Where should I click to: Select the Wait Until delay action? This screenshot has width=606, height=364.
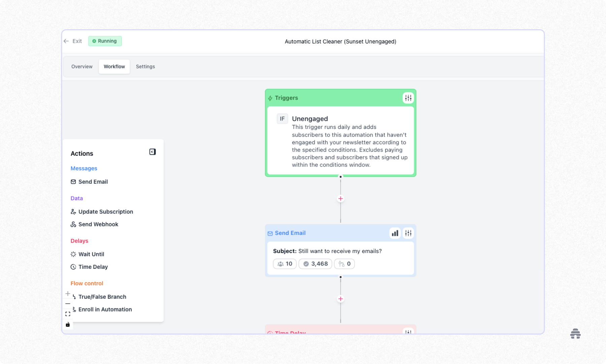pyautogui.click(x=91, y=254)
